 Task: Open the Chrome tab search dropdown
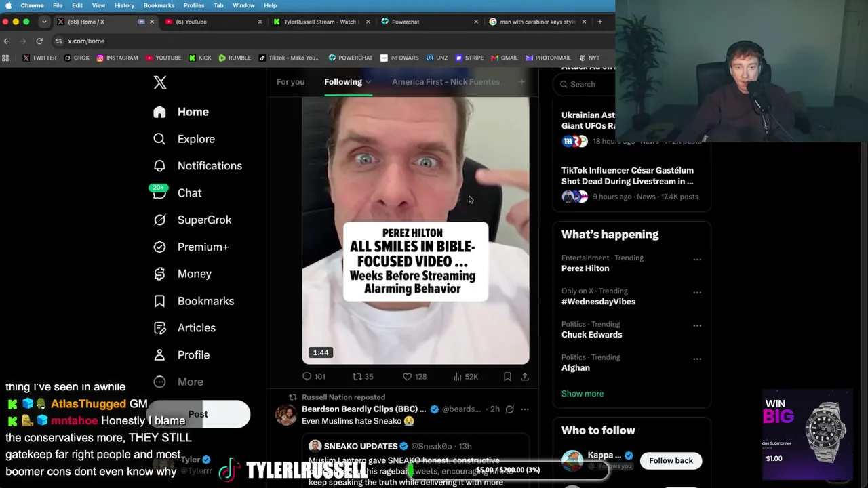44,22
